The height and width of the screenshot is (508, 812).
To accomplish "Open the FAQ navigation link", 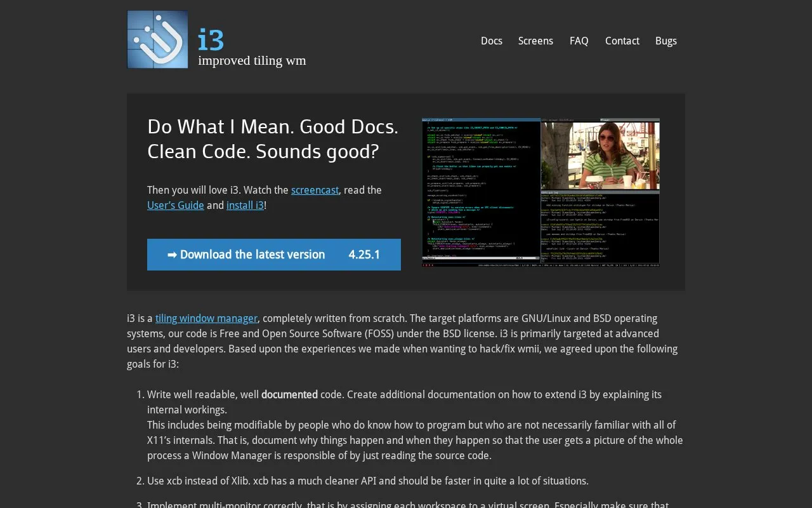I will coord(579,41).
